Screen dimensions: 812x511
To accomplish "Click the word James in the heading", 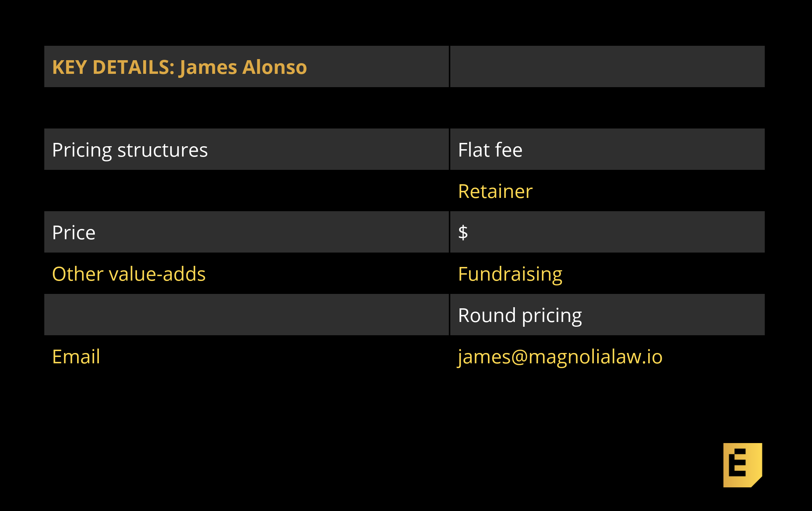I will [x=208, y=67].
